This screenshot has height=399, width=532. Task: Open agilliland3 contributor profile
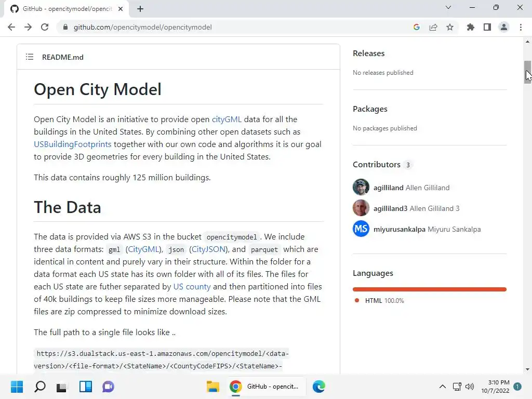pyautogui.click(x=416, y=208)
